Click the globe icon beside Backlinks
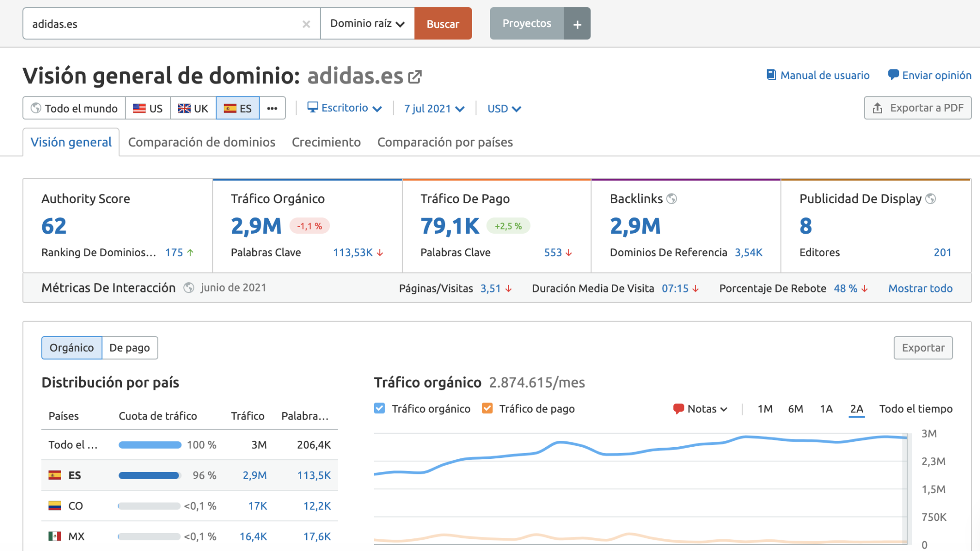 tap(672, 199)
